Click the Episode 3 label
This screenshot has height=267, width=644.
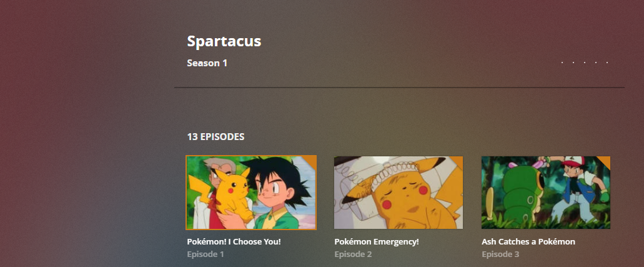coord(500,254)
